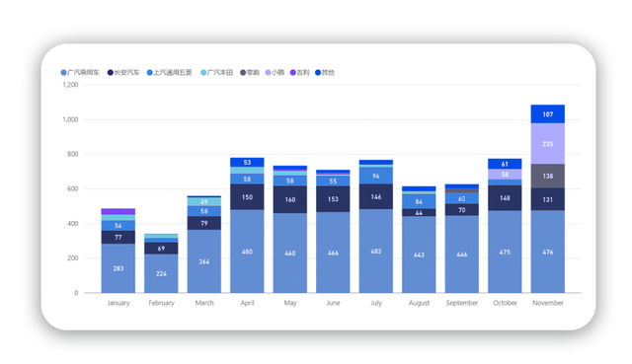Click the November top segment labeled 107
Screen dimensions: 632x364
548,114
